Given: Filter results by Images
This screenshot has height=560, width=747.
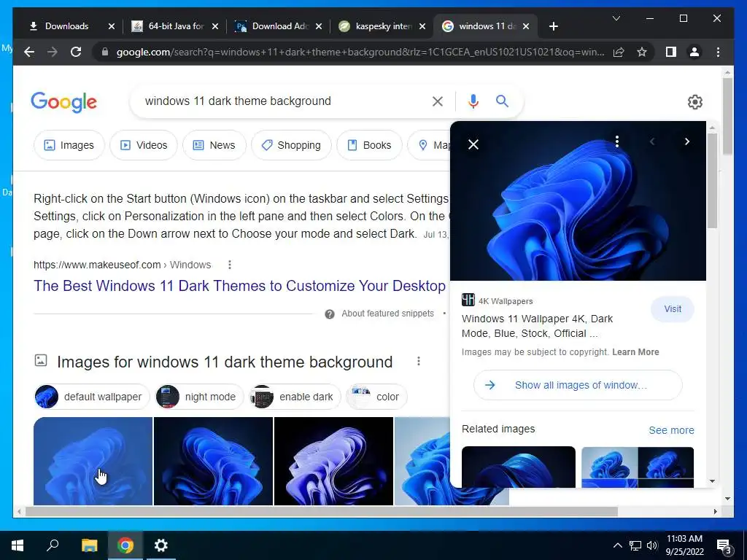Looking at the screenshot, I should coord(69,145).
